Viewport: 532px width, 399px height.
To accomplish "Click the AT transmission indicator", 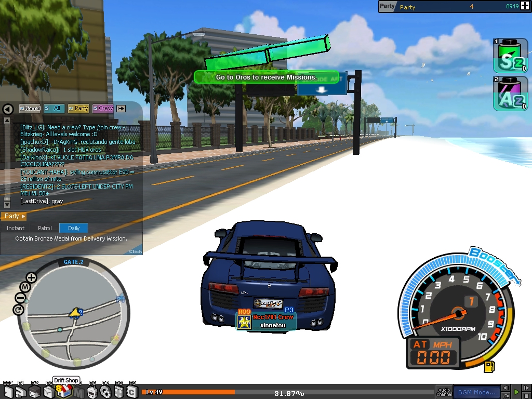I will (420, 344).
